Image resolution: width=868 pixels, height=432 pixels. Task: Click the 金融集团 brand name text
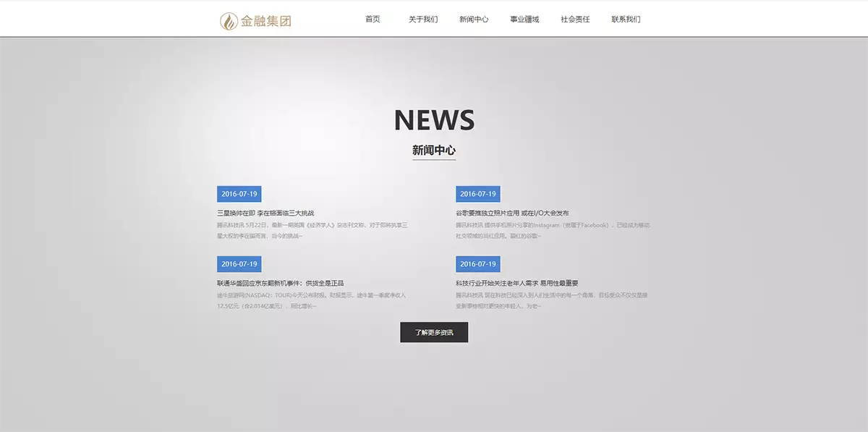[266, 21]
